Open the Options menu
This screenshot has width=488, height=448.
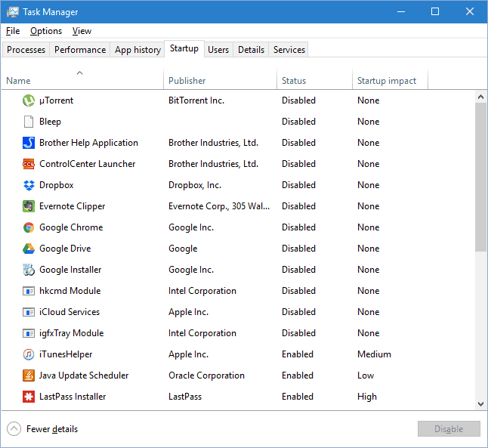tap(46, 31)
